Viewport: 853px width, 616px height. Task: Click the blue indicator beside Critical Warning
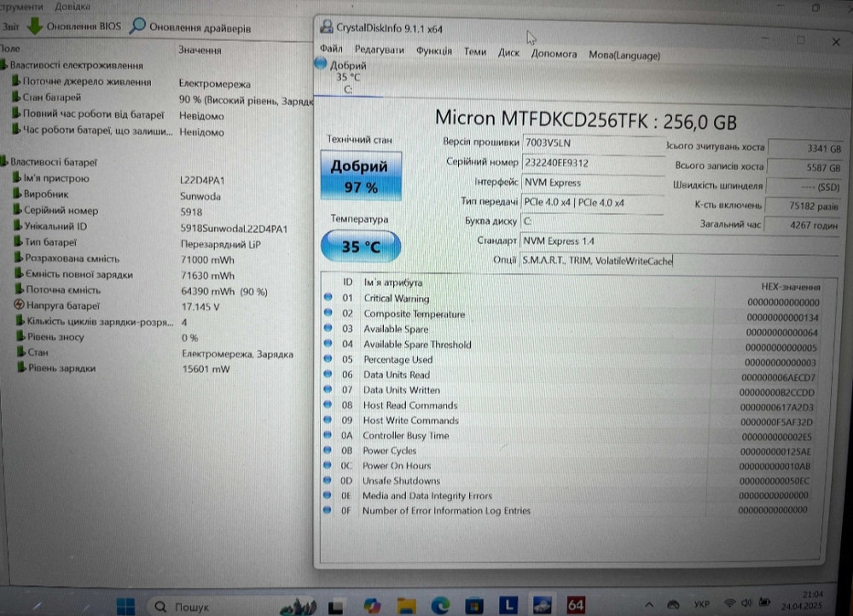tap(328, 298)
